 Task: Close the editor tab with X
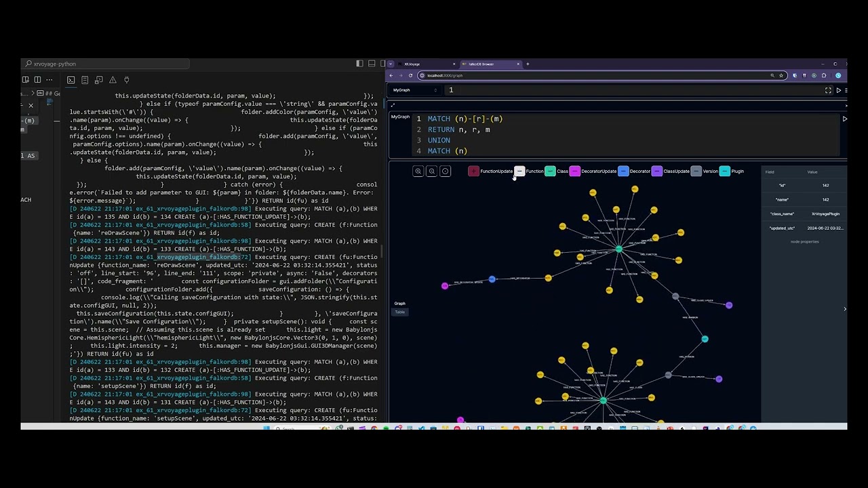(31, 106)
